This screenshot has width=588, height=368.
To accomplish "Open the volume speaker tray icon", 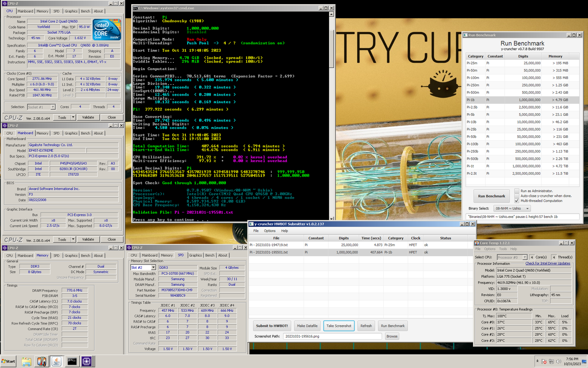I will point(558,362).
